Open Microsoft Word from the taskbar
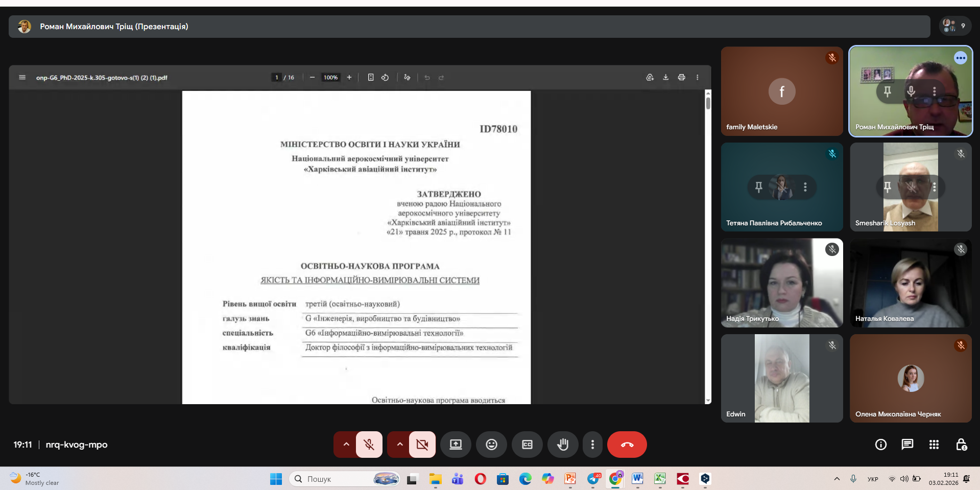Image resolution: width=980 pixels, height=490 pixels. coord(637,479)
